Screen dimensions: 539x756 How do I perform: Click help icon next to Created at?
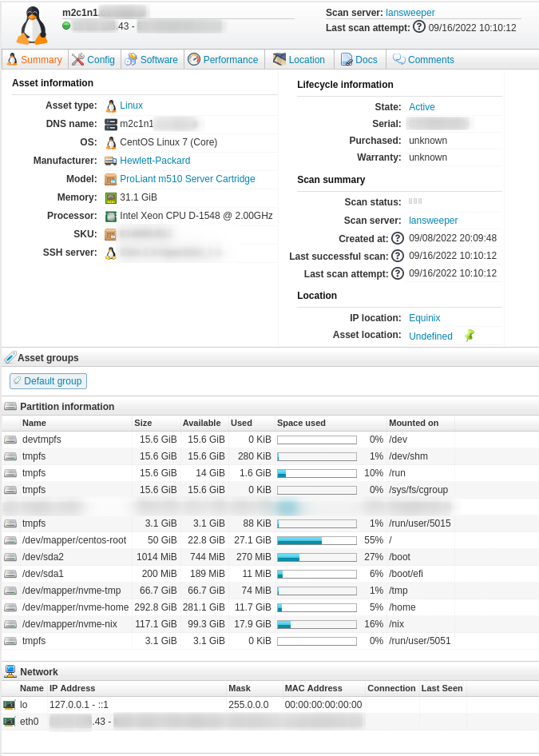tap(397, 238)
